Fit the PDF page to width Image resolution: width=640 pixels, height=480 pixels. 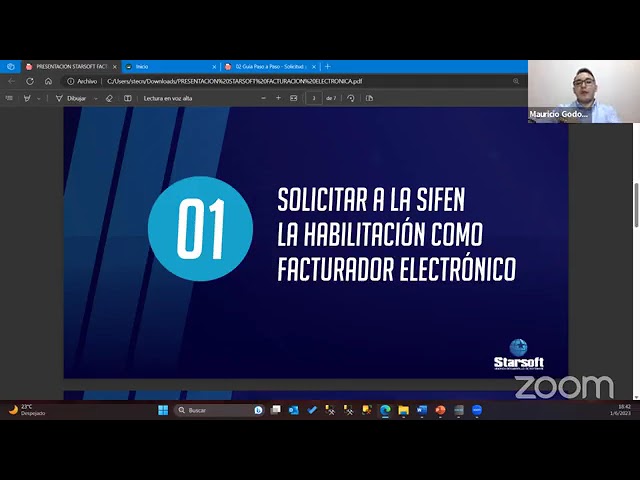pyautogui.click(x=293, y=98)
